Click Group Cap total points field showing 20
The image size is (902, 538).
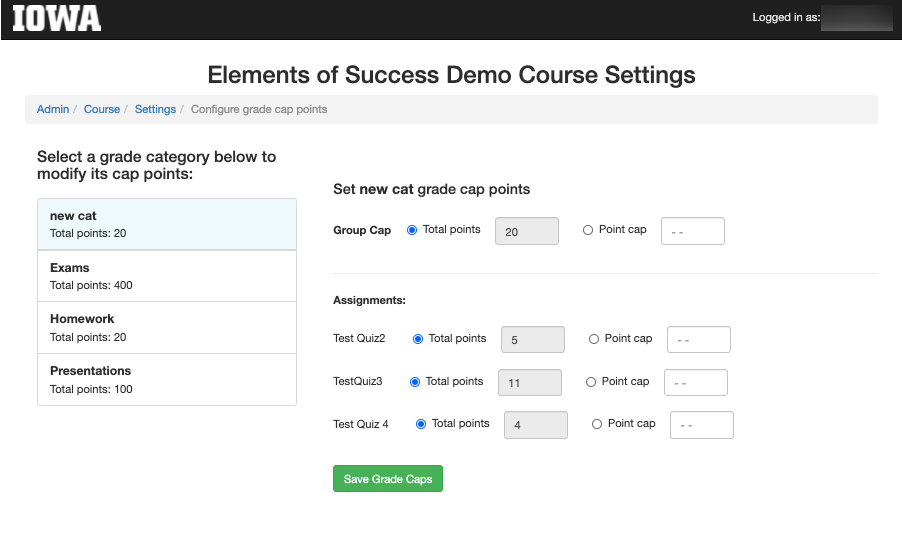(x=527, y=231)
